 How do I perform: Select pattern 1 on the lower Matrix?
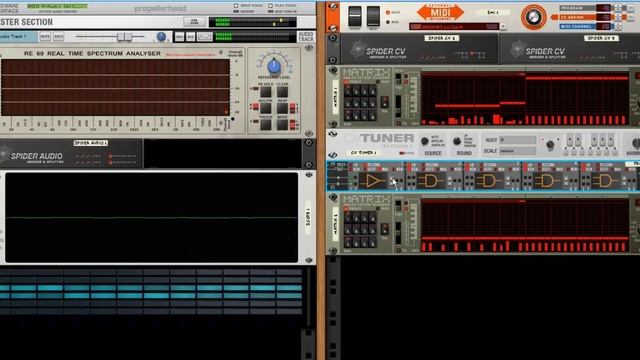[348, 217]
